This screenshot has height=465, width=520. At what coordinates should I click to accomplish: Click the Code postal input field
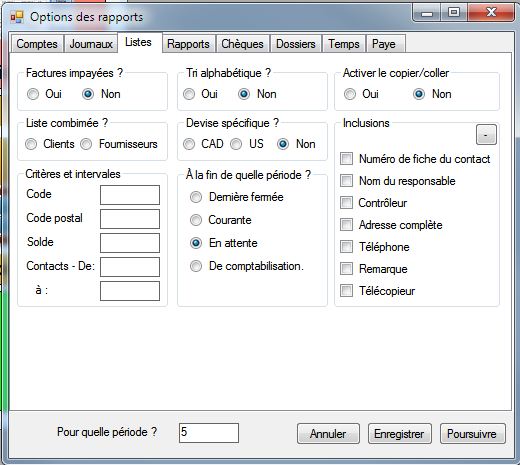coord(130,219)
